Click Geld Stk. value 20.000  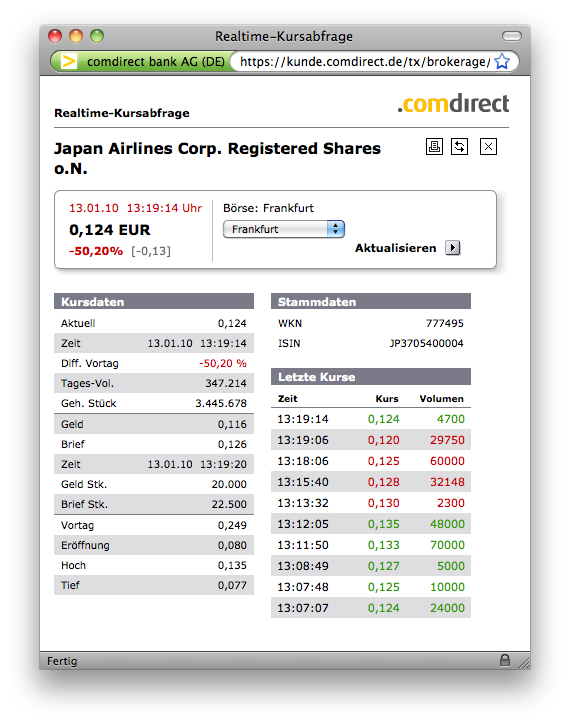[x=229, y=484]
